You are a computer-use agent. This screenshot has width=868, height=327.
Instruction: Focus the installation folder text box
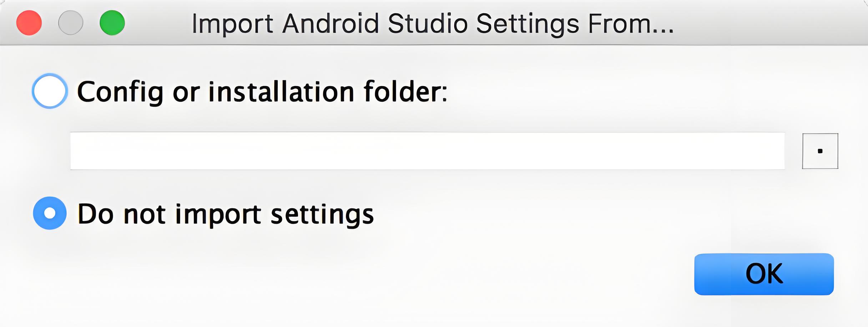pos(427,151)
